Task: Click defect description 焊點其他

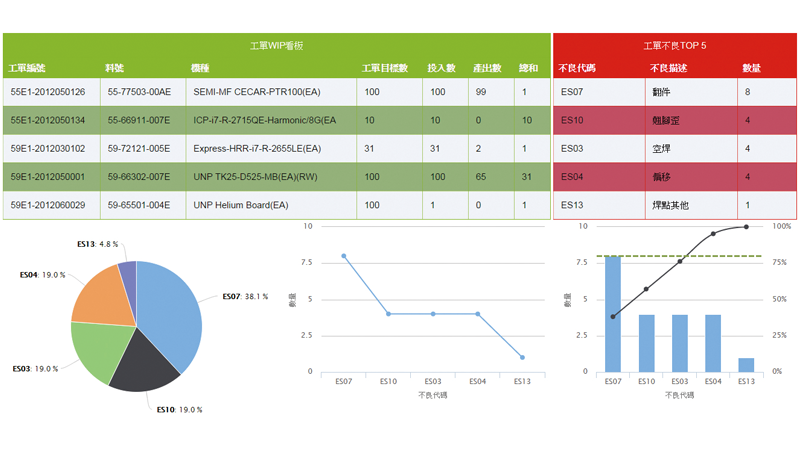Action: 670,205
